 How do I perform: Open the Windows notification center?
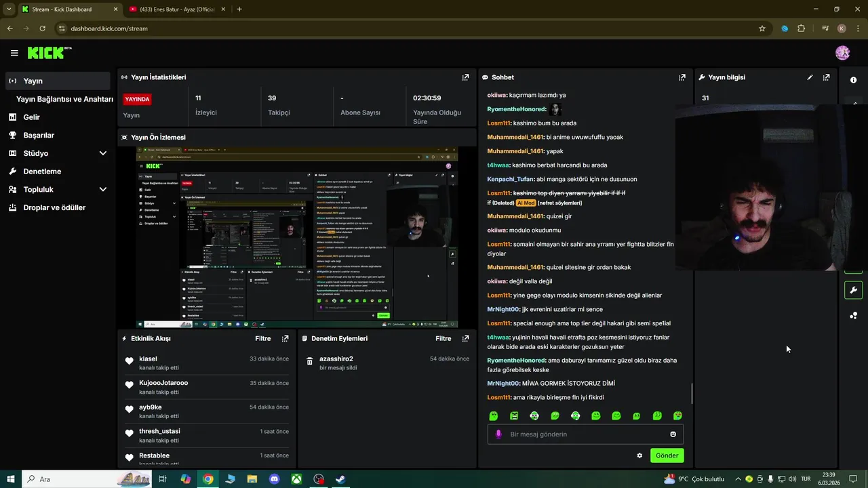(x=853, y=479)
